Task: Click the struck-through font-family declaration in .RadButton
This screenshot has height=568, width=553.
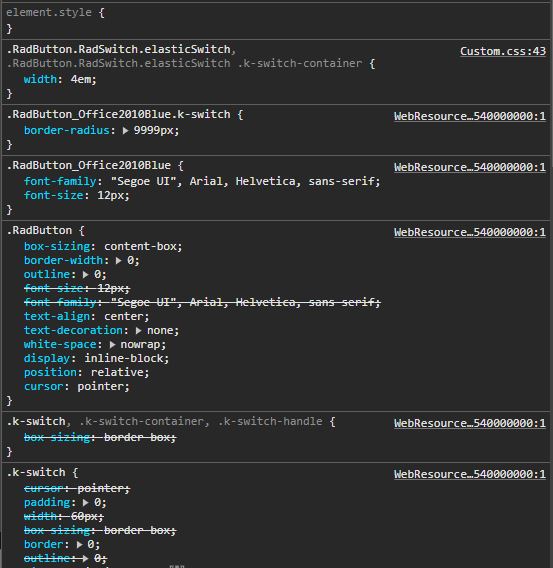Action: (202, 302)
